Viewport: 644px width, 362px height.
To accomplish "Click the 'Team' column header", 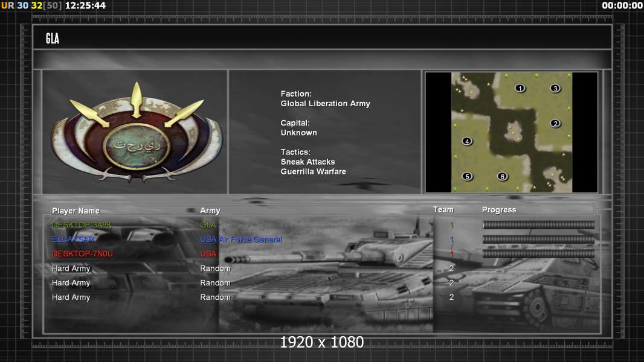I will tap(443, 209).
